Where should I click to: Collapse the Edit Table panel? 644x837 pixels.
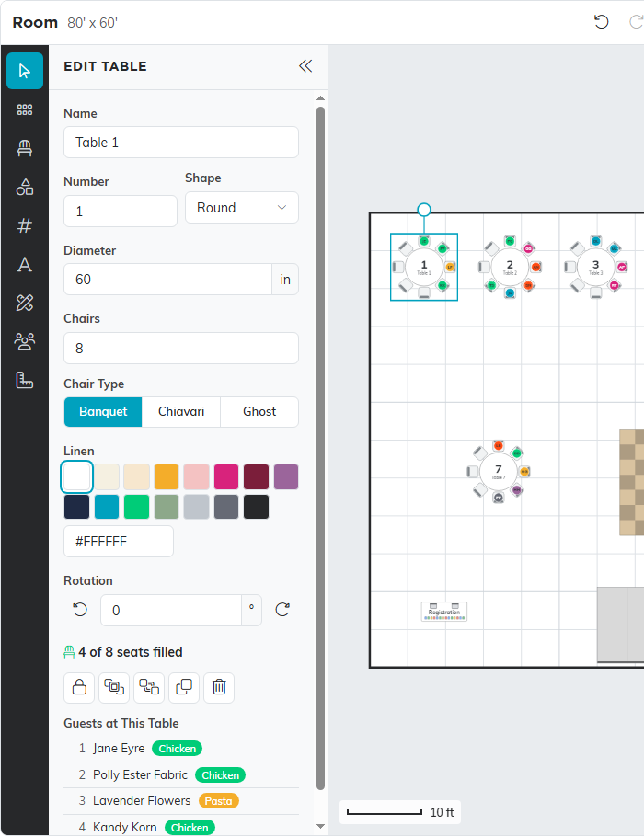point(305,66)
